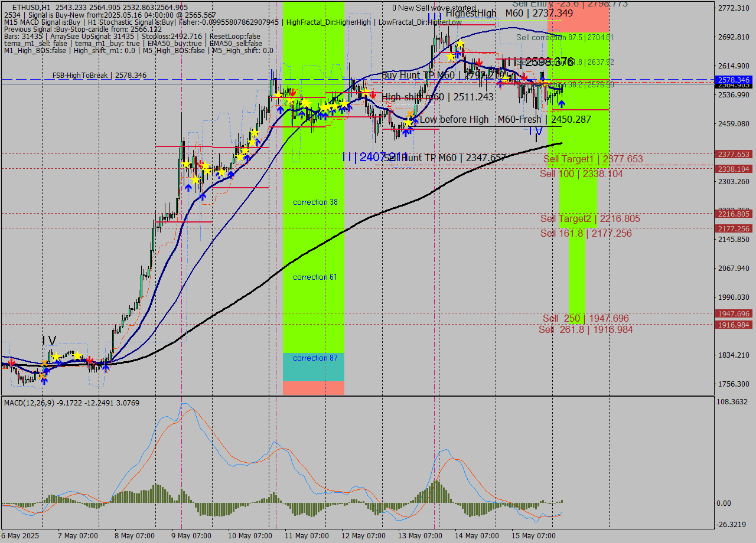Click the Sell 250 | 1947.696 label
This screenshot has width=756, height=543.
[585, 319]
